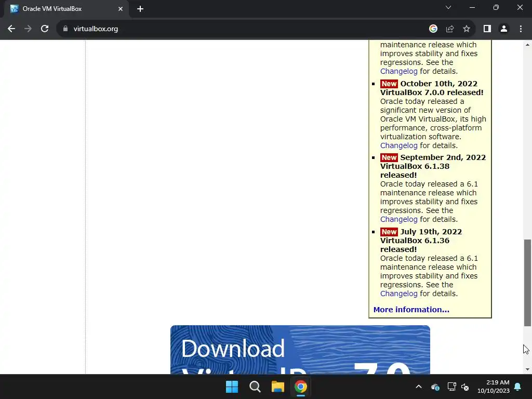Open the Chrome profile menu

point(504,29)
